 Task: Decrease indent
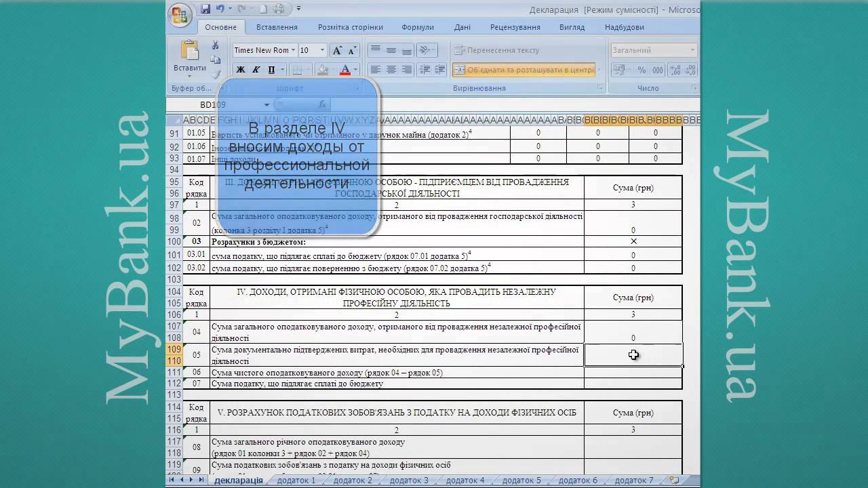click(424, 69)
